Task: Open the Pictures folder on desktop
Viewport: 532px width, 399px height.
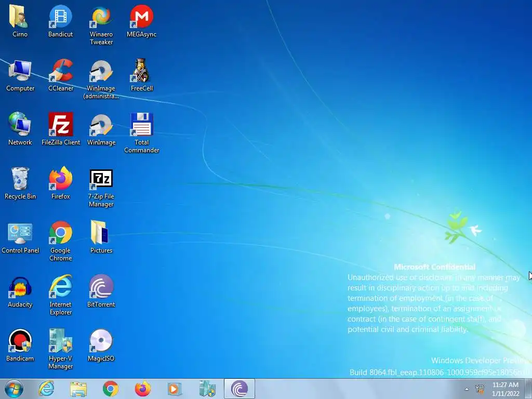Action: (x=101, y=237)
